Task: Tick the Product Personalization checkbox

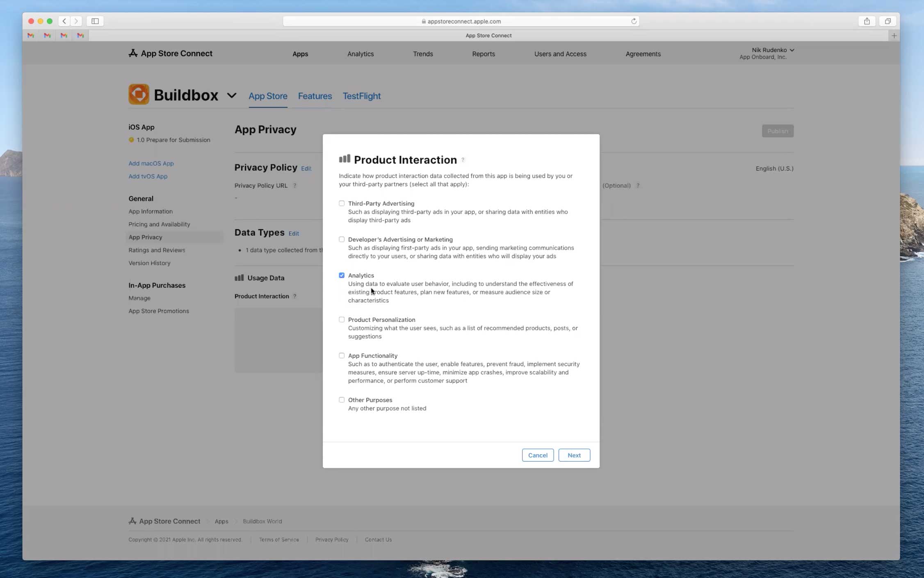Action: [342, 320]
